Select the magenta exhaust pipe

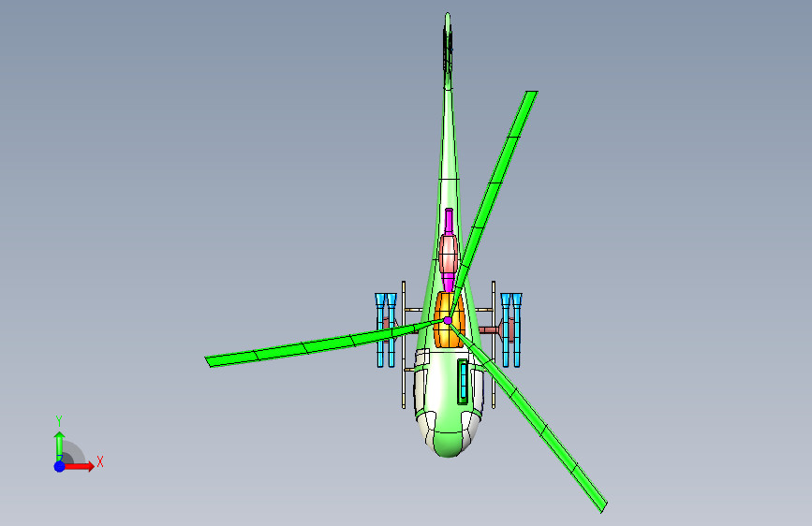[x=449, y=221]
